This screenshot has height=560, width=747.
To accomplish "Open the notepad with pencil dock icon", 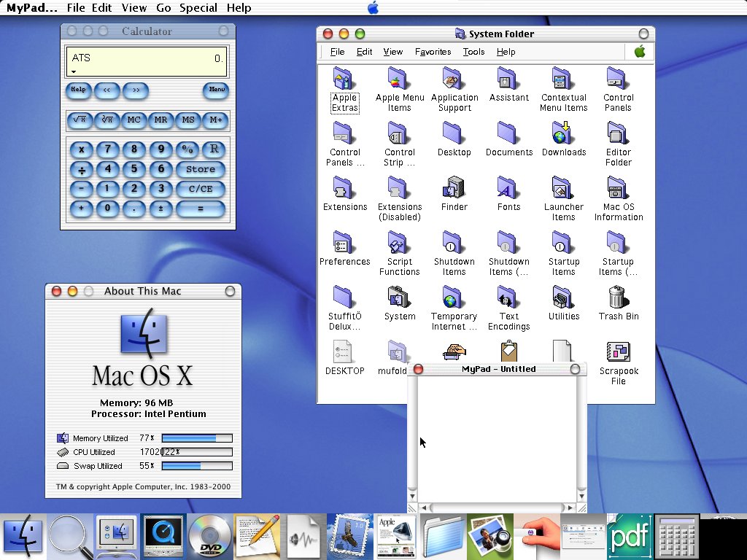I will (256, 537).
